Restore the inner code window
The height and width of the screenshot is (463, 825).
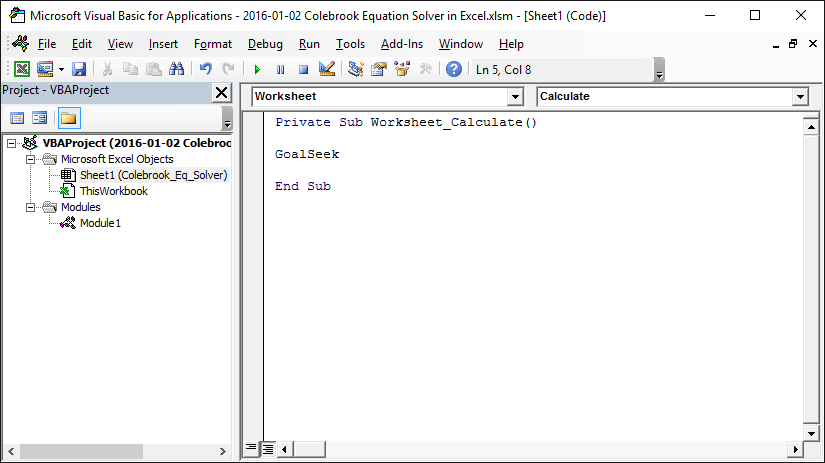click(x=793, y=44)
